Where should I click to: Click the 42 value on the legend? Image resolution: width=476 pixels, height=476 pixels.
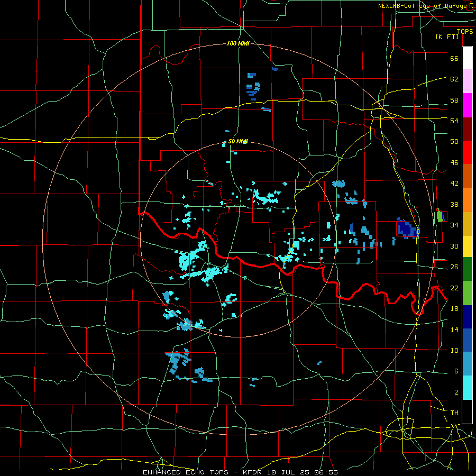point(454,184)
